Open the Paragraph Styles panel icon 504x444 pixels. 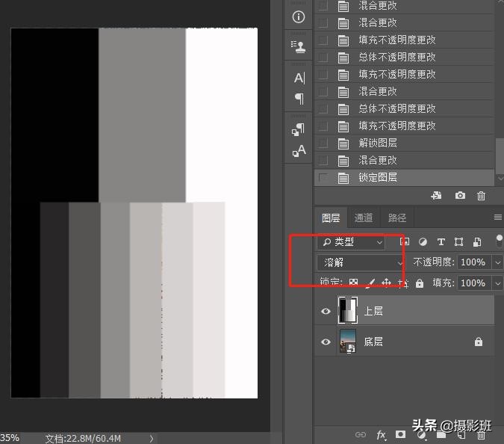298,129
